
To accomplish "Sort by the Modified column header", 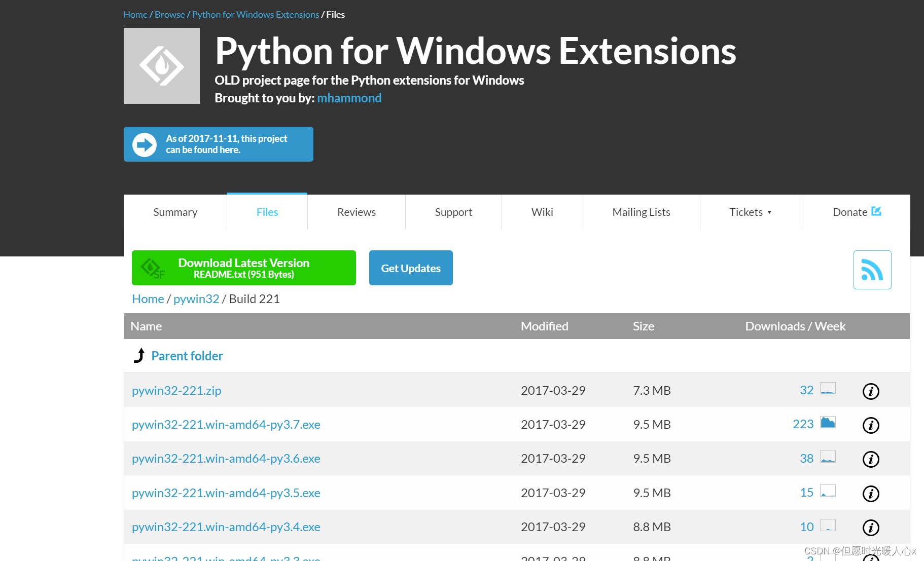I will click(x=545, y=326).
